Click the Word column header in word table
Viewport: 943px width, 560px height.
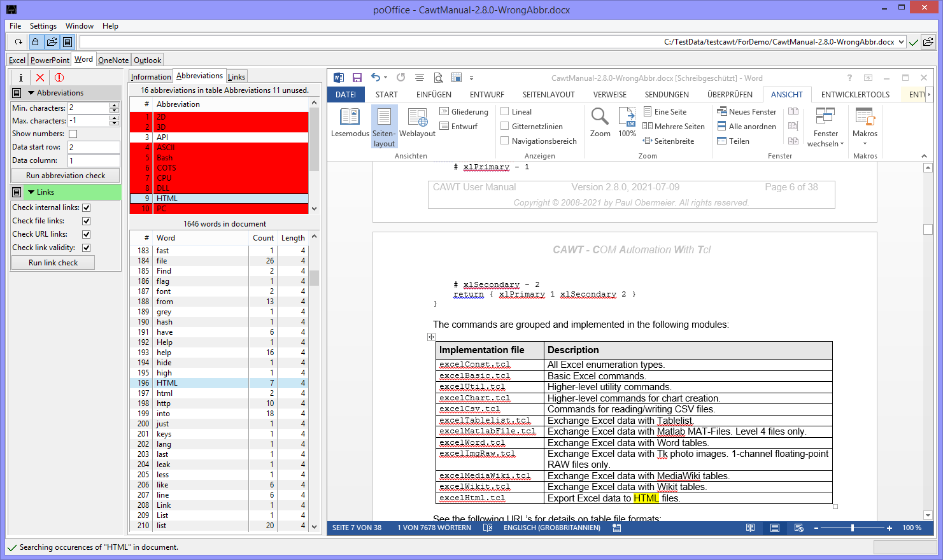201,238
